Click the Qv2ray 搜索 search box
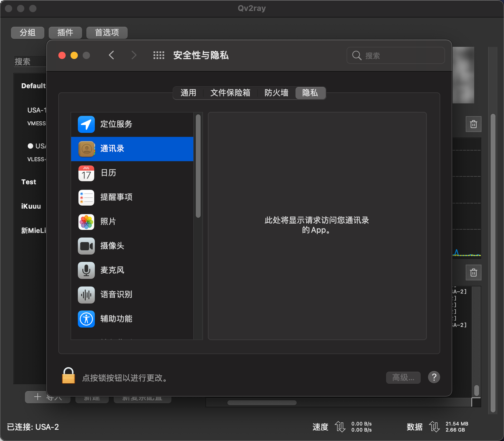Viewport: 504px width, 441px height. click(30, 61)
